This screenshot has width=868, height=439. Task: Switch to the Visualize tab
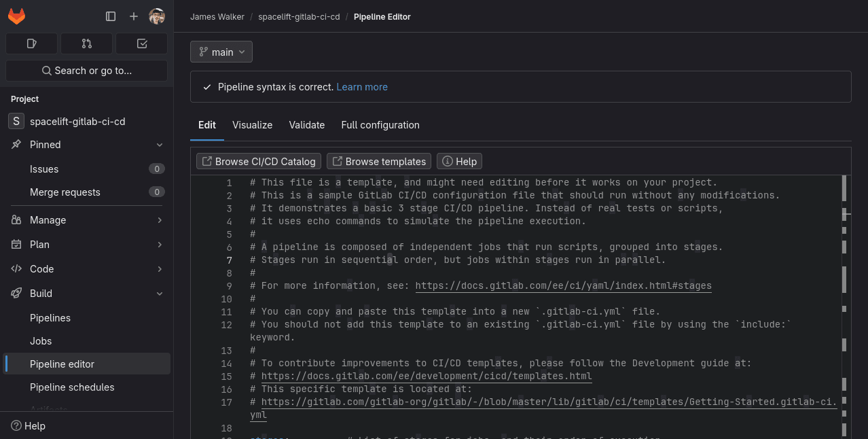252,125
